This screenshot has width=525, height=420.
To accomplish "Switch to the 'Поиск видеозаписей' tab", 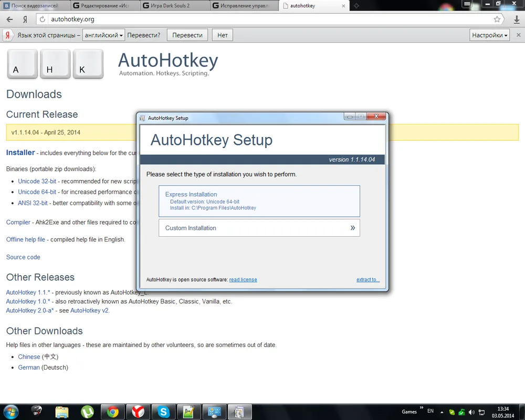I will (35, 6).
